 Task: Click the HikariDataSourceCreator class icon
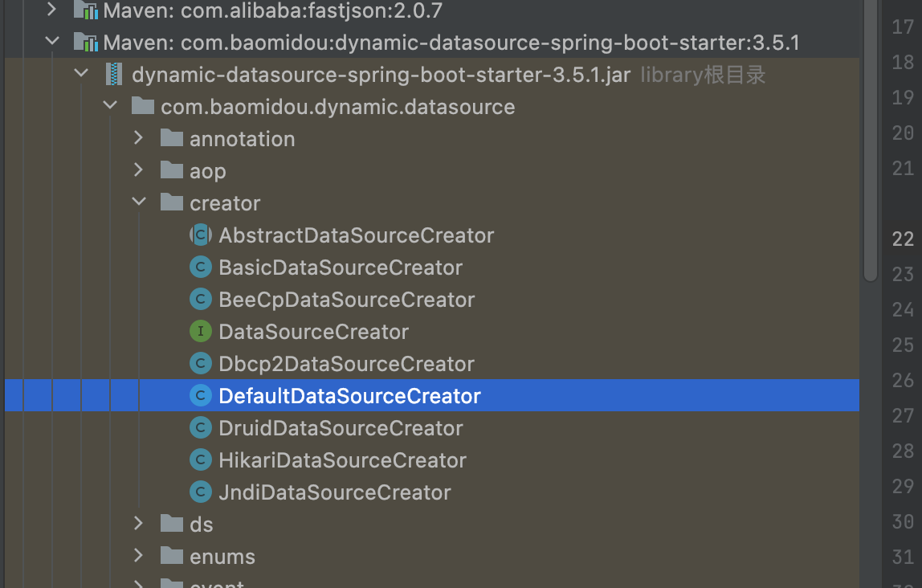[x=201, y=459]
